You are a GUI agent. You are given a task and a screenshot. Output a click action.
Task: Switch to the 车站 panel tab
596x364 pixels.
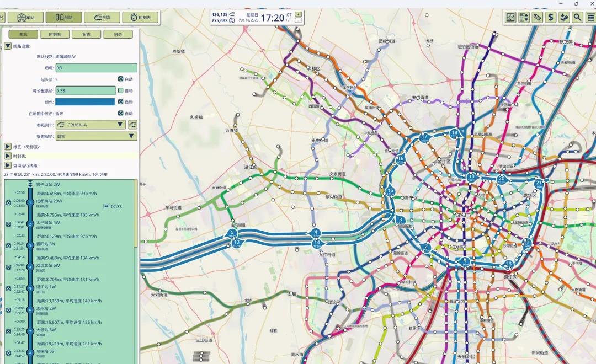pyautogui.click(x=23, y=34)
